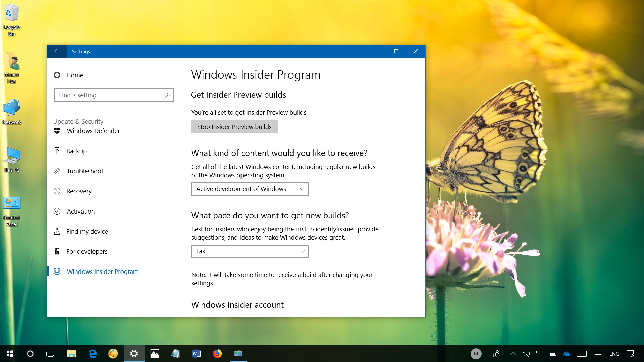Select Windows Insider Program in sidebar
This screenshot has height=362, width=644.
tap(102, 272)
